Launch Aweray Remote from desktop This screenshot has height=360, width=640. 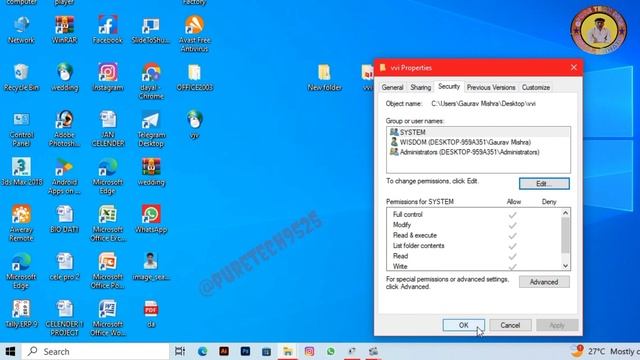[21, 224]
